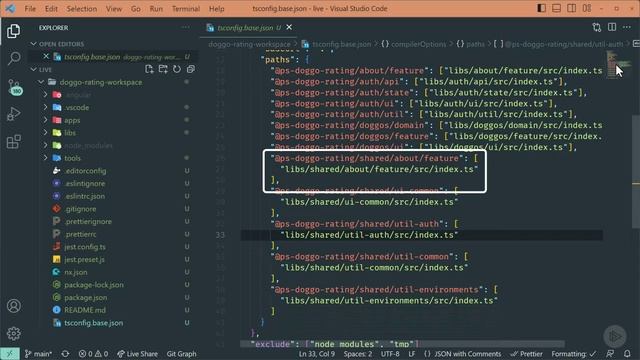Image resolution: width=640 pixels, height=360 pixels.
Task: Click the Prettier status item
Action: pos(527,354)
